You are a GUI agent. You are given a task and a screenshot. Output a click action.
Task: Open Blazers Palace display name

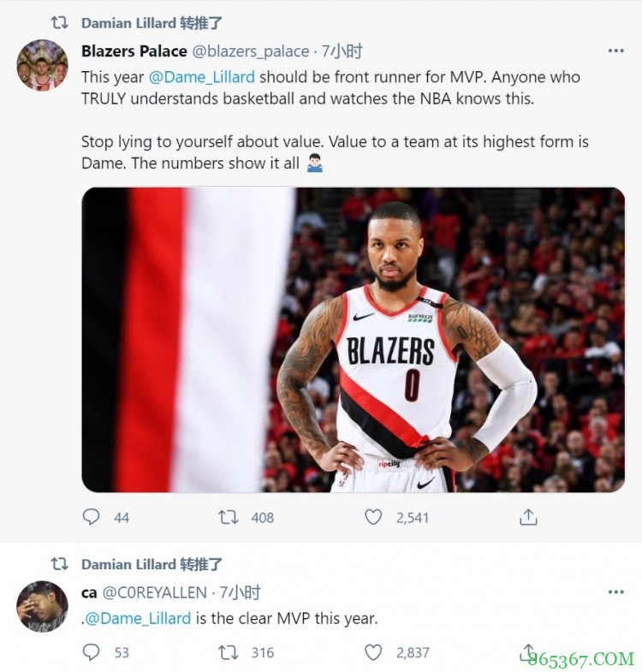(x=134, y=51)
